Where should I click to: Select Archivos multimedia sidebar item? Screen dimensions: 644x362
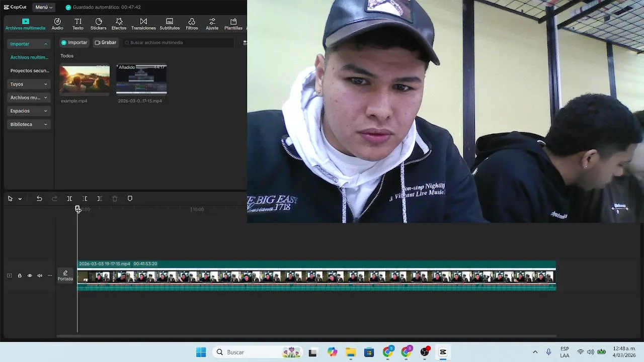(x=29, y=57)
